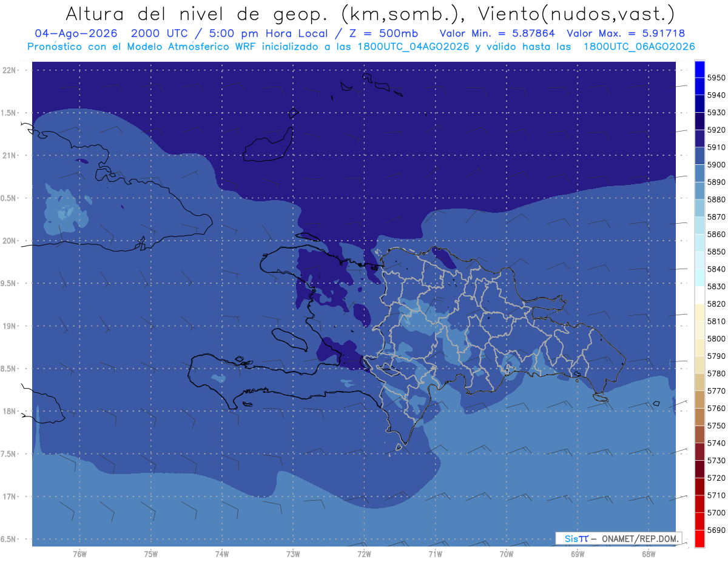
Task: Click the "5800" legend value
Action: [x=716, y=339]
